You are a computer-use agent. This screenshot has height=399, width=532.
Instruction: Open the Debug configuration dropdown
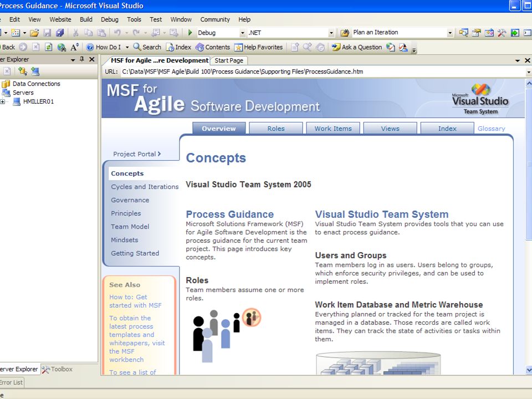coord(242,33)
